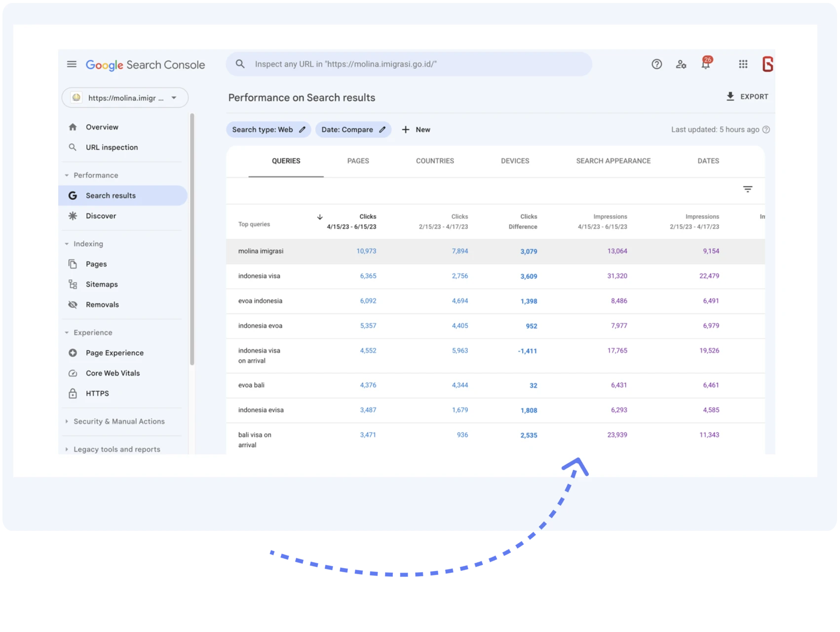Open notifications bell with 26 badge
840x632 pixels.
[706, 63]
